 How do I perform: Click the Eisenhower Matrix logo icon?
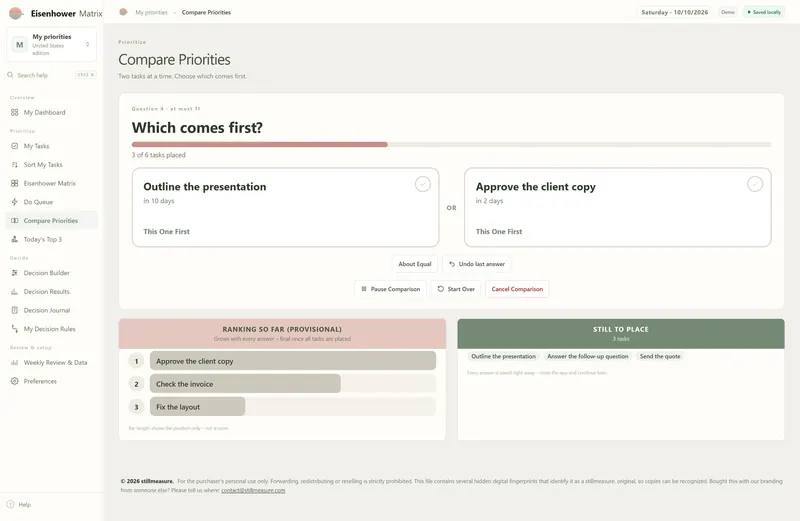(x=16, y=13)
